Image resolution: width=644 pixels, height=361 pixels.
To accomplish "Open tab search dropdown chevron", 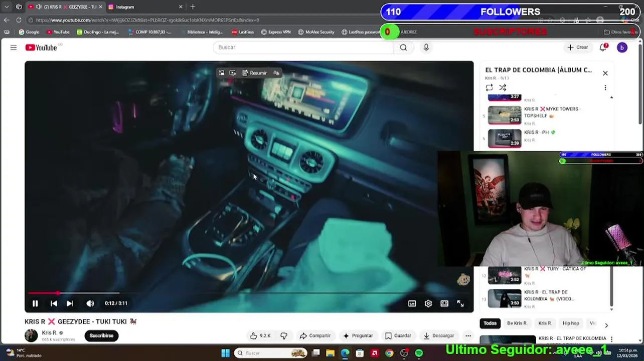I will [x=7, y=7].
